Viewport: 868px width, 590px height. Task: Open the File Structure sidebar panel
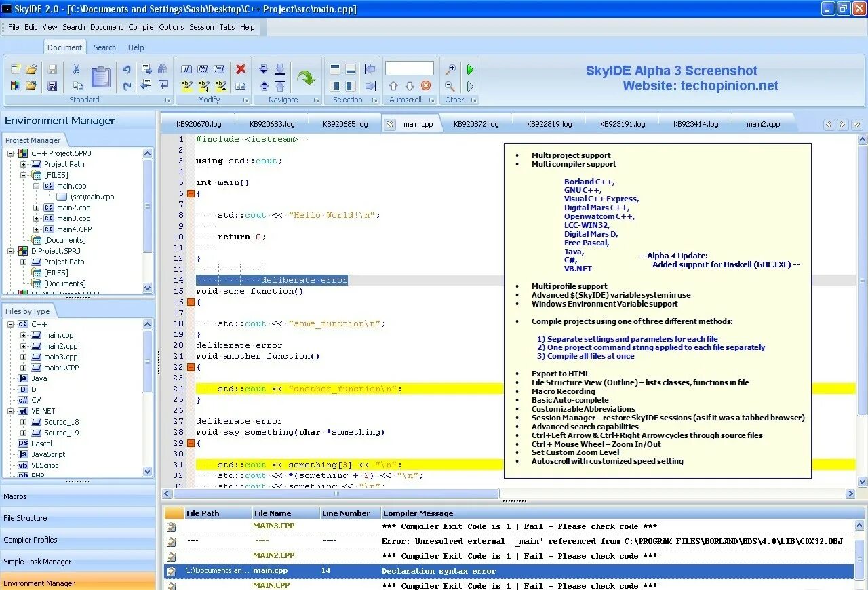click(x=78, y=518)
